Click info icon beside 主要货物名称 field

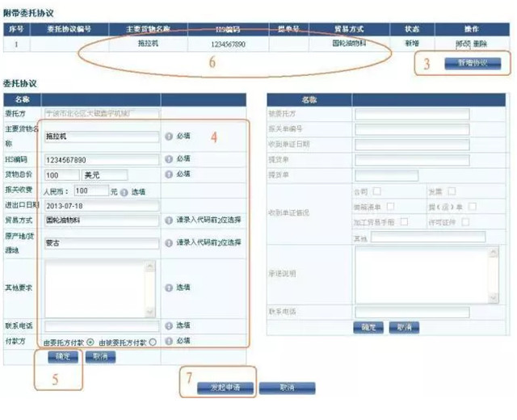pos(170,136)
